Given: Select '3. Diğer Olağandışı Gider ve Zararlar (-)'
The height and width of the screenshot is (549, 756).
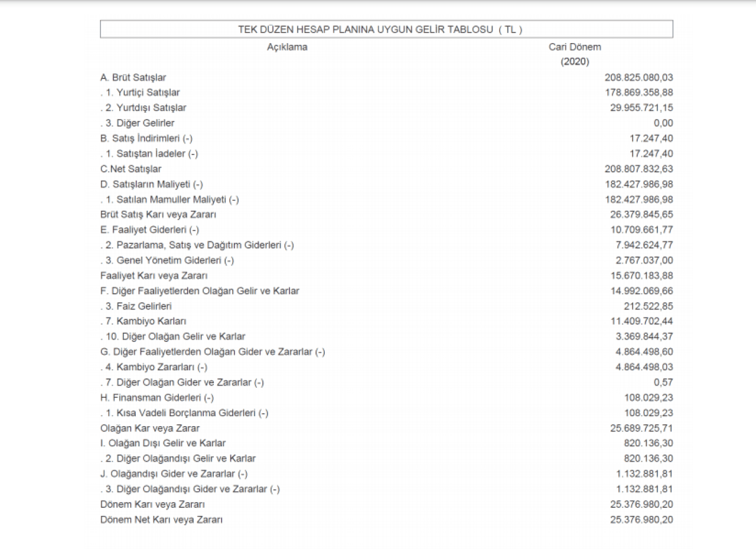Looking at the screenshot, I should [x=190, y=489].
